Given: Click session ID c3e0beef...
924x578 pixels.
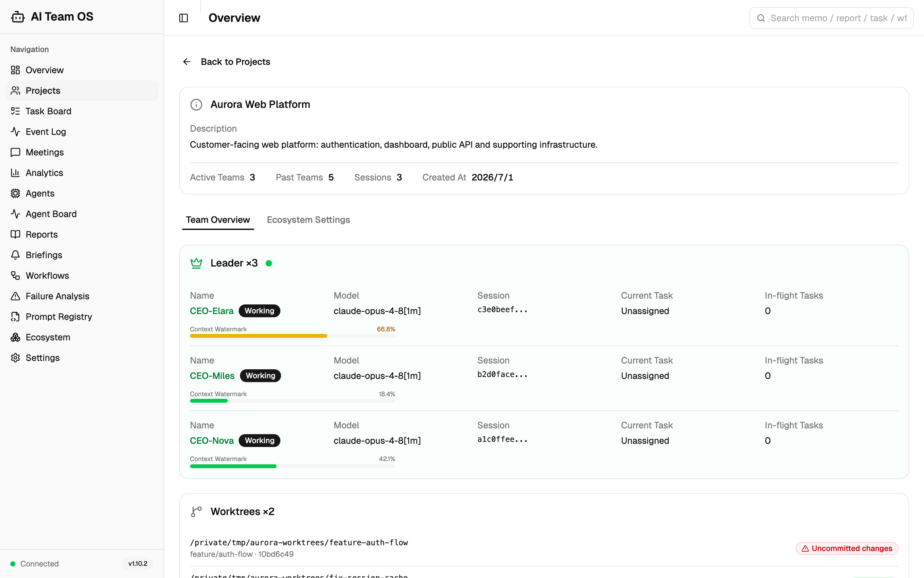Looking at the screenshot, I should click(502, 310).
